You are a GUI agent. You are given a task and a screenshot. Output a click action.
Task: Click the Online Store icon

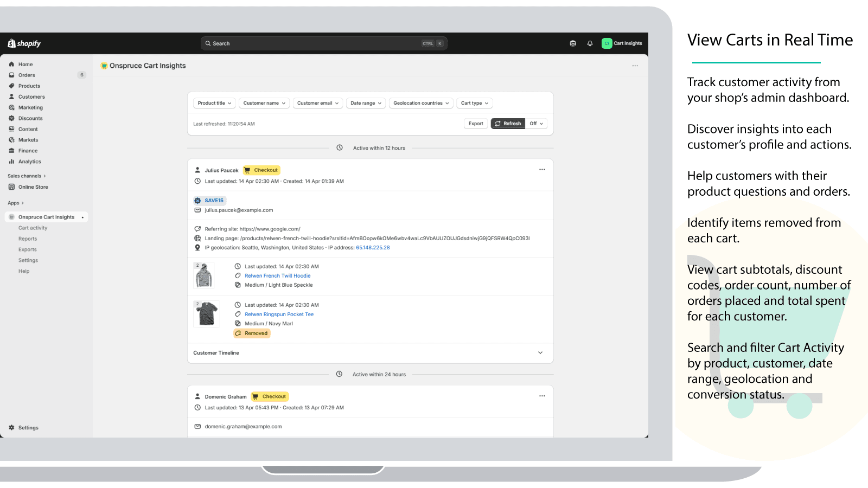pos(11,187)
